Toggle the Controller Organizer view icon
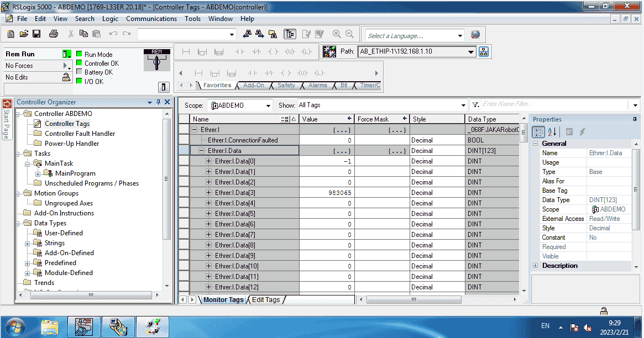 pyautogui.click(x=290, y=34)
